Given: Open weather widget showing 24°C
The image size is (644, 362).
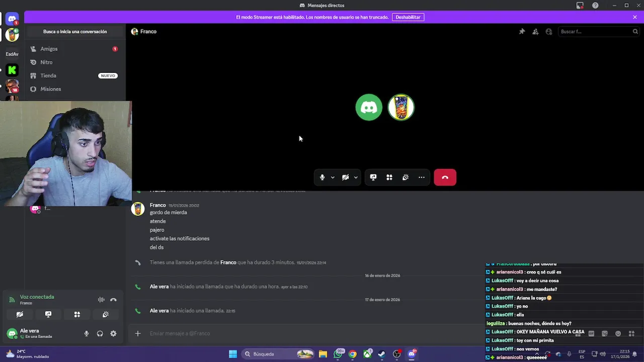Looking at the screenshot, I should click(28, 354).
